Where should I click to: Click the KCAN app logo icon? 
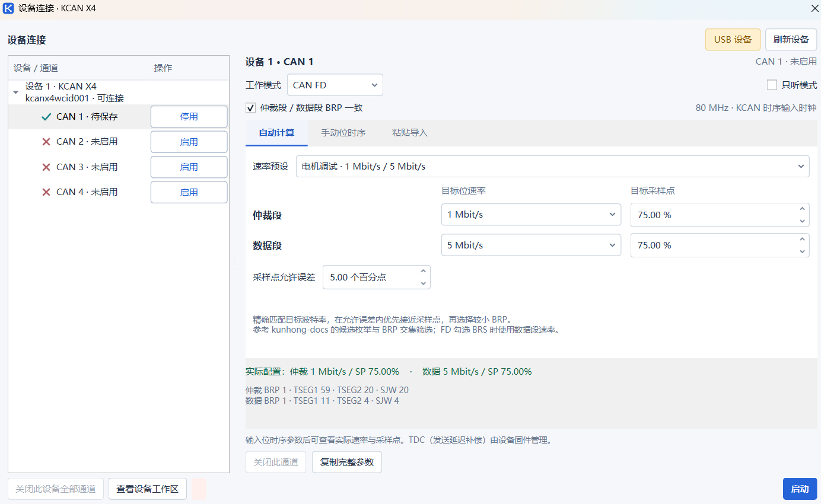(9, 8)
